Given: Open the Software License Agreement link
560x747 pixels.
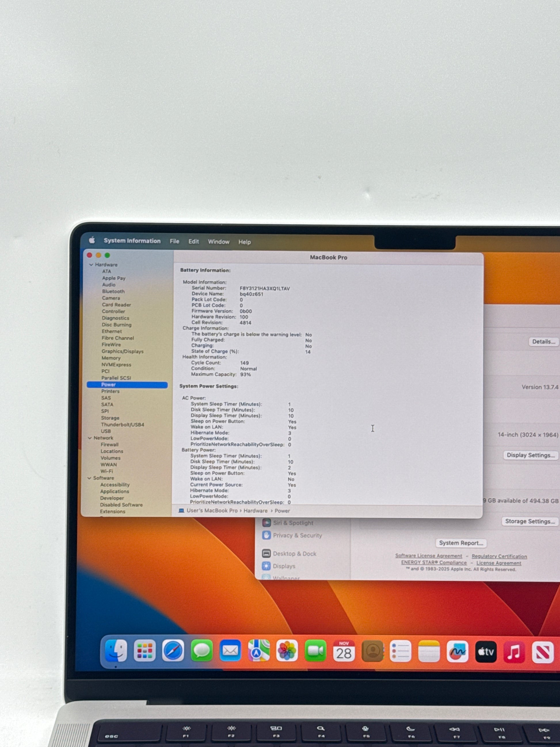Looking at the screenshot, I should click(x=428, y=556).
